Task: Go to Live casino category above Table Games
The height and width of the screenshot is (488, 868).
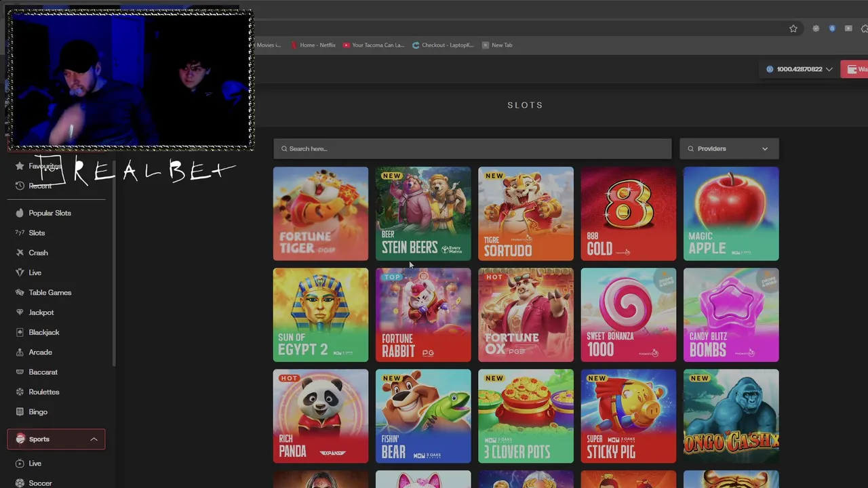Action: pos(35,272)
